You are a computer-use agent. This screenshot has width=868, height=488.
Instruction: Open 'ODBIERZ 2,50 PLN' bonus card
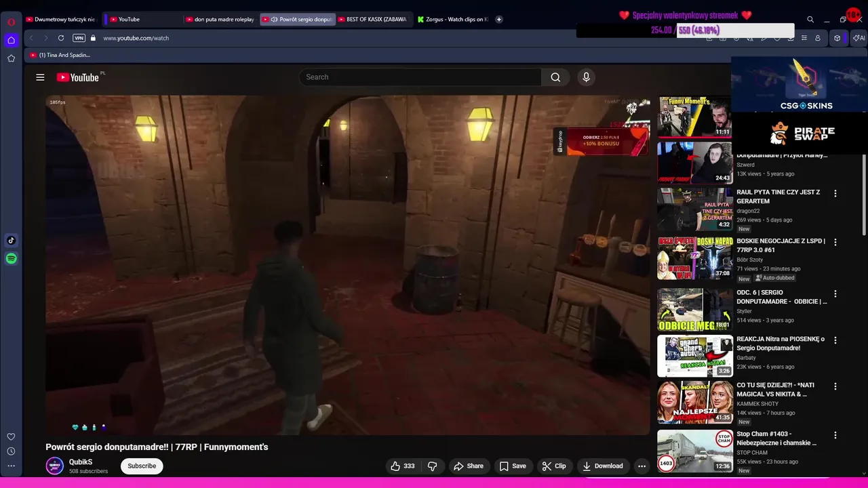click(601, 142)
